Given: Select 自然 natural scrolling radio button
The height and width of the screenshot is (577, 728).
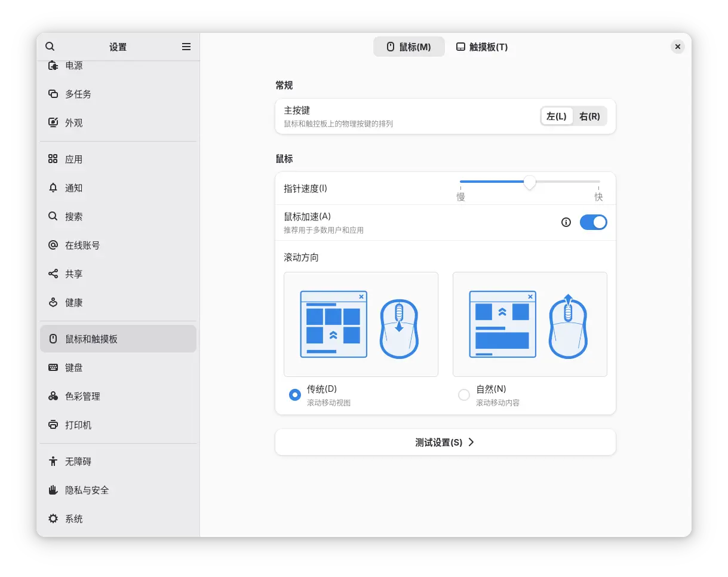Looking at the screenshot, I should click(x=464, y=395).
